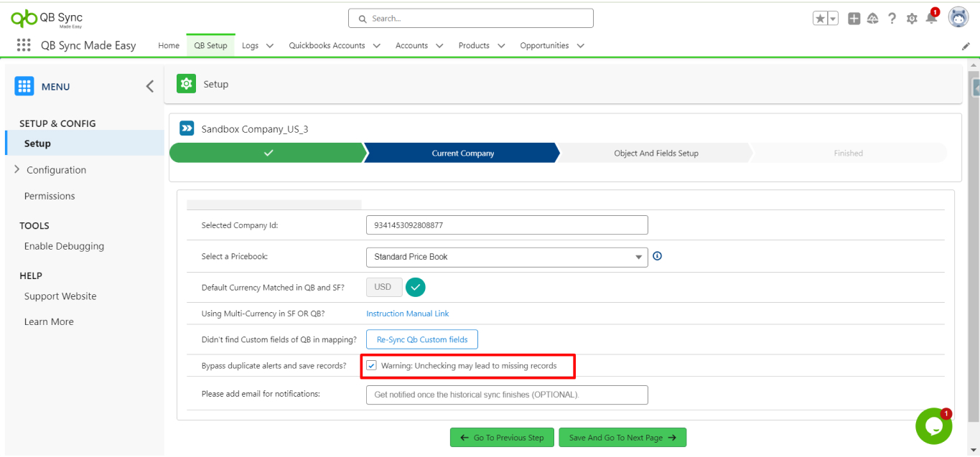
Task: Open the chat support bubble
Action: coord(934,426)
